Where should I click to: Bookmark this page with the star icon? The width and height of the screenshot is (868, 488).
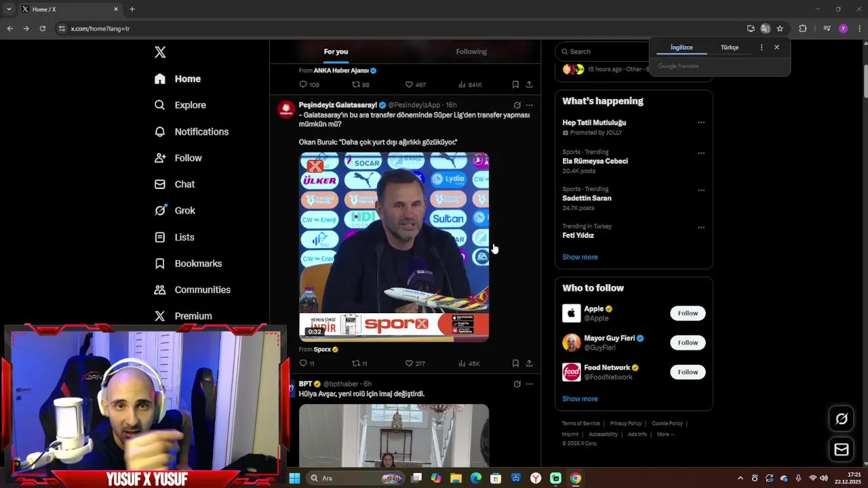click(780, 28)
